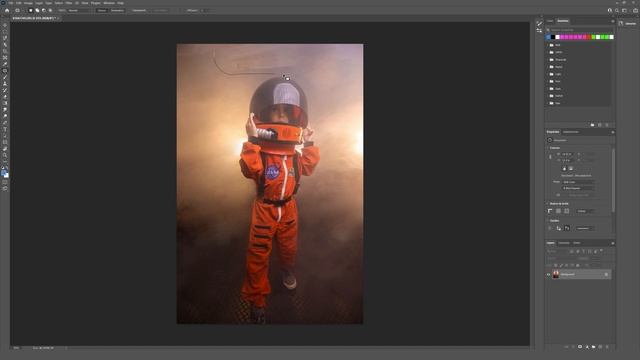This screenshot has height=360, width=640.
Task: Select the Lasso tool in toolbar
Action: (x=5, y=38)
